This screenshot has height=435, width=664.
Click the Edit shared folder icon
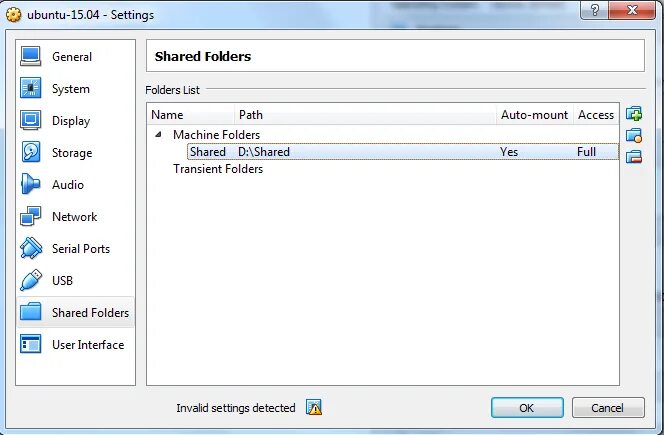[x=634, y=136]
